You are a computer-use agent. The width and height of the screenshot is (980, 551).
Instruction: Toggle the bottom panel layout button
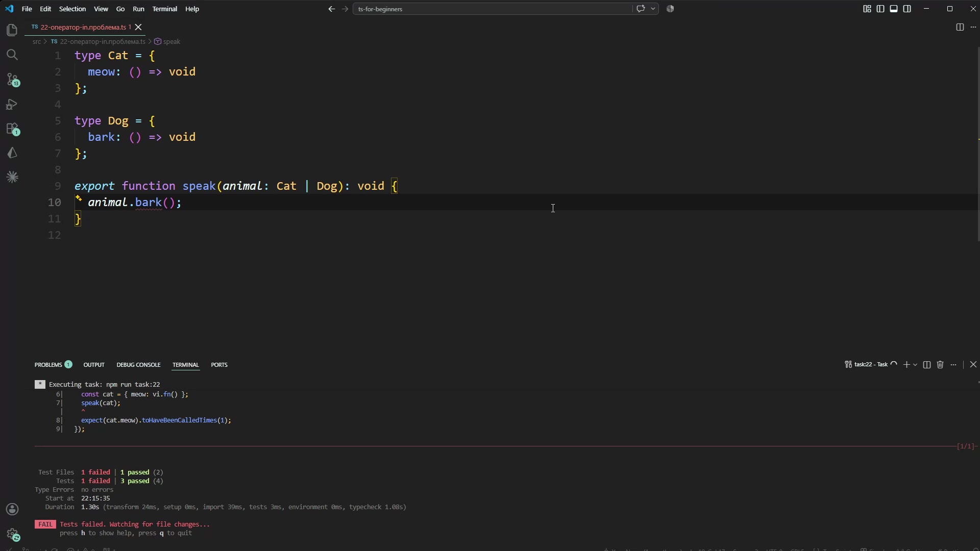pyautogui.click(x=894, y=9)
